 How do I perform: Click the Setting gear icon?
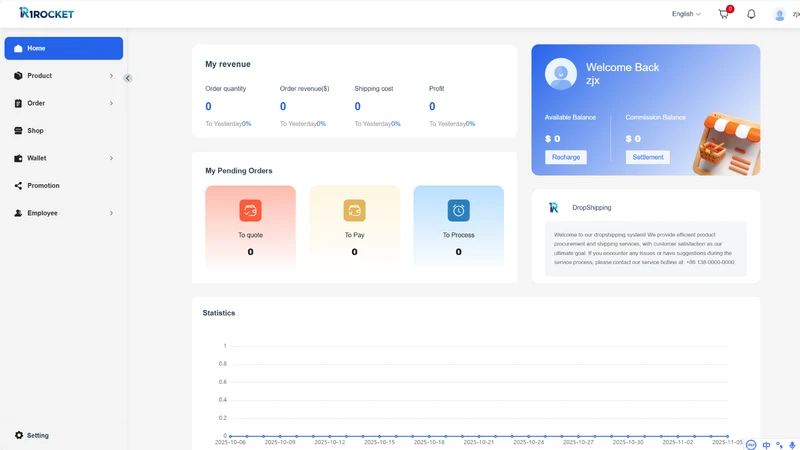pos(19,435)
